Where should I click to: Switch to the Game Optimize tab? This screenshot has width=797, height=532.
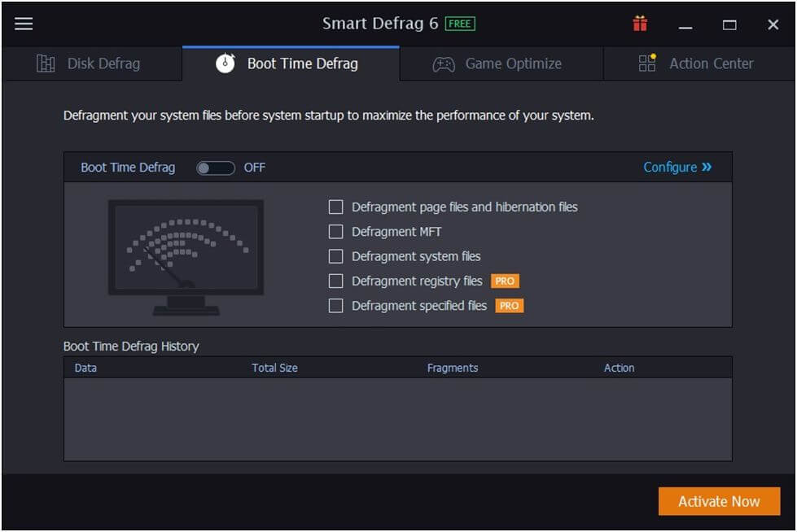coord(512,63)
